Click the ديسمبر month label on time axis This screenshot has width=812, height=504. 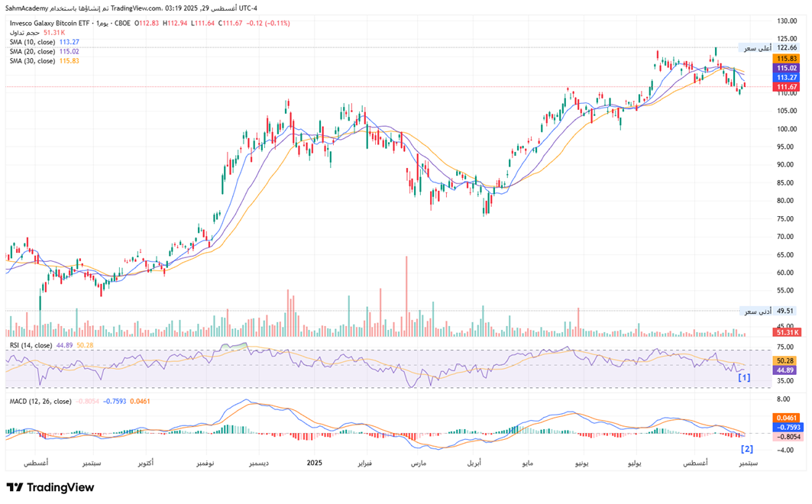255,464
